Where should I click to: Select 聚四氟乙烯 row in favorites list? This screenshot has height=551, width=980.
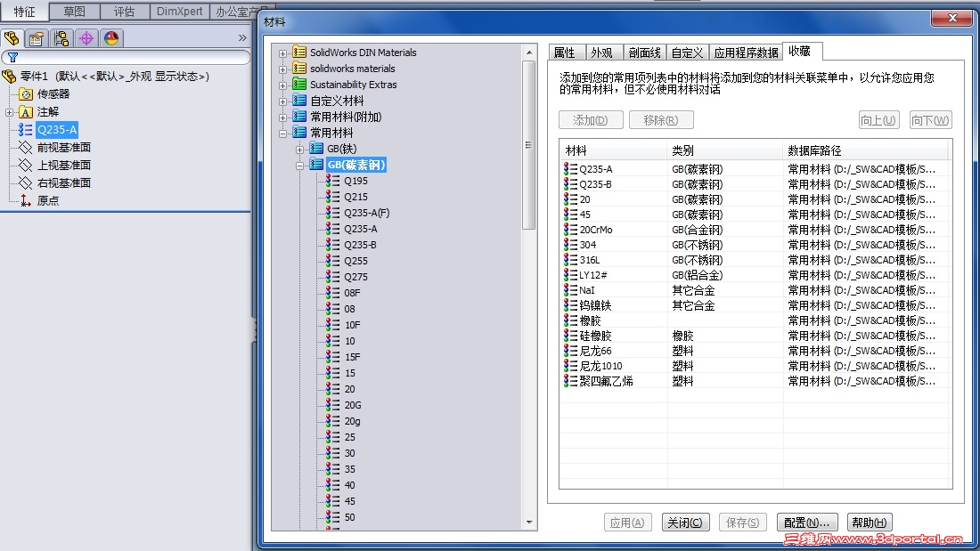pyautogui.click(x=755, y=380)
